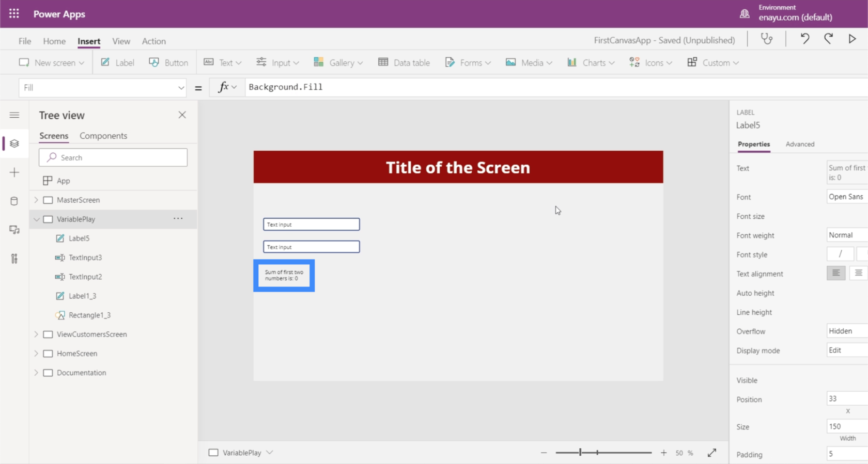
Task: Open the Gallery dropdown
Action: point(338,62)
